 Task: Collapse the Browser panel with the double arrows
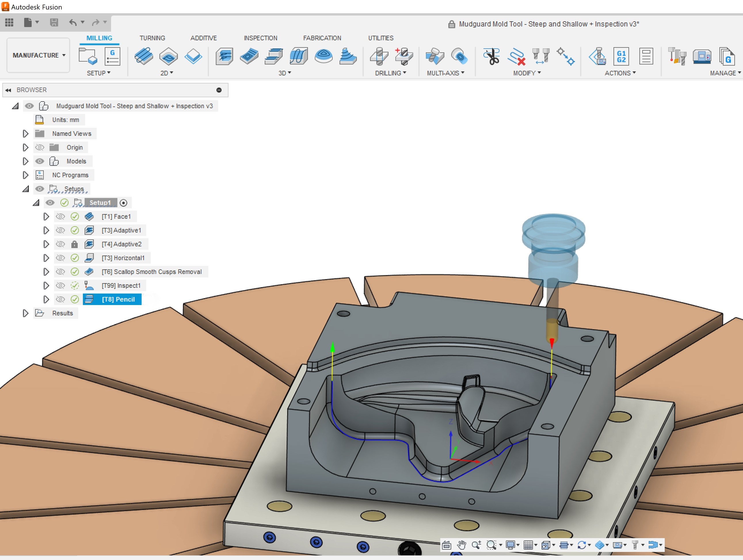(x=8, y=90)
